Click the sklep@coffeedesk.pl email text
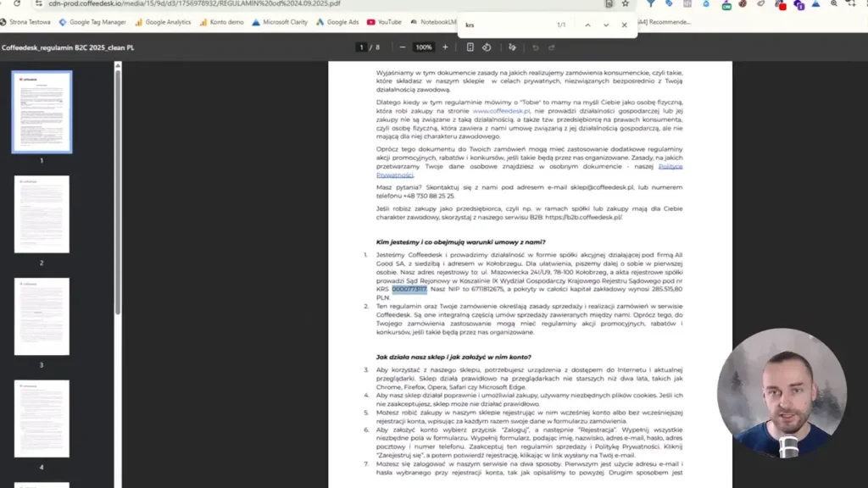The height and width of the screenshot is (488, 868). click(x=602, y=187)
